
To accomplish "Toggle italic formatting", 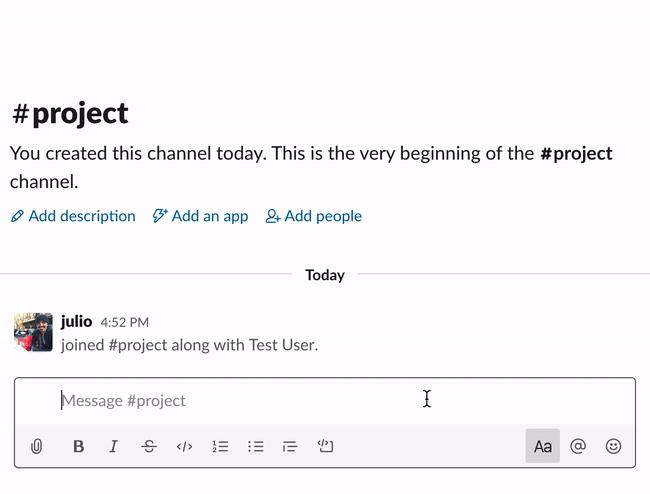I will 114,447.
